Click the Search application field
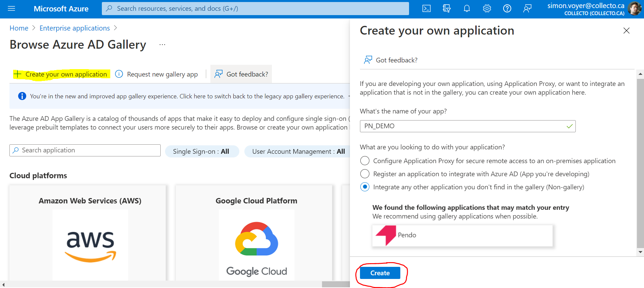The height and width of the screenshot is (288, 644). (x=85, y=150)
